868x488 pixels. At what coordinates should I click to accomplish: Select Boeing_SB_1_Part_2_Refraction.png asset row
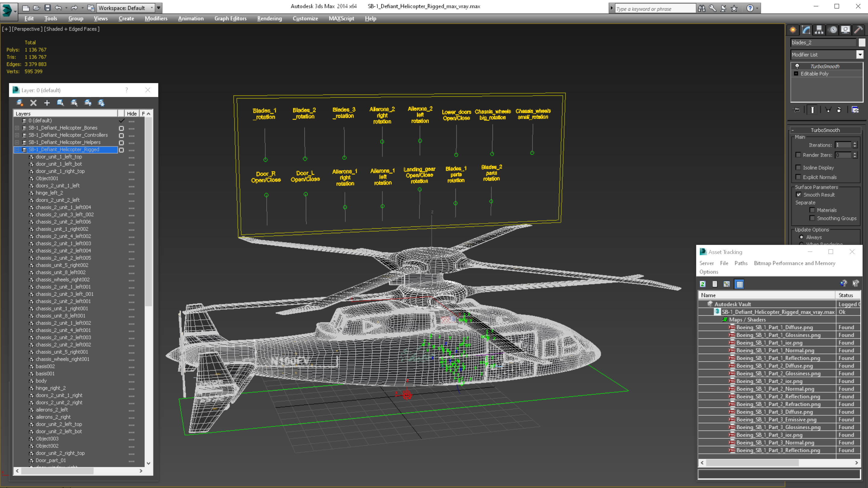(x=779, y=404)
